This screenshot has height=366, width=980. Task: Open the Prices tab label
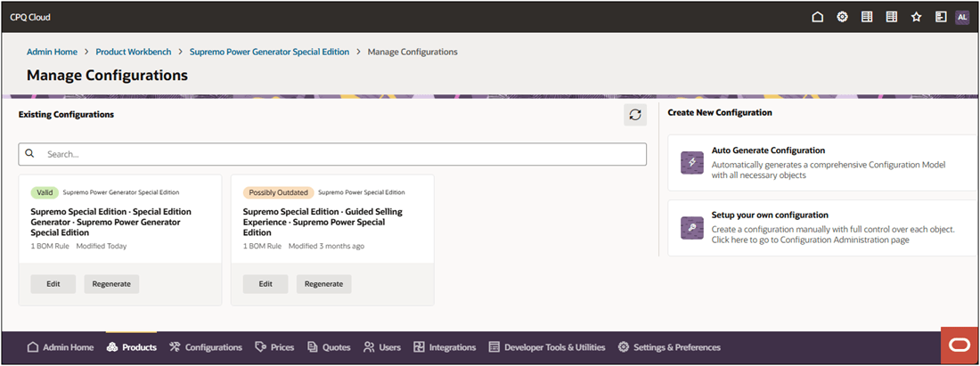(282, 347)
